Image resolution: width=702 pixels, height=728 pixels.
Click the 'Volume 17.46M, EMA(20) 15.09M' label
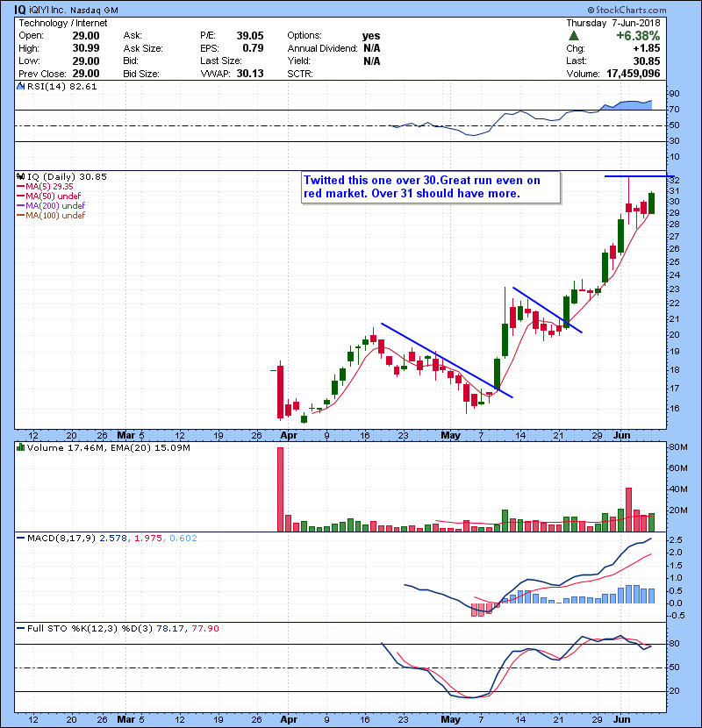(109, 447)
